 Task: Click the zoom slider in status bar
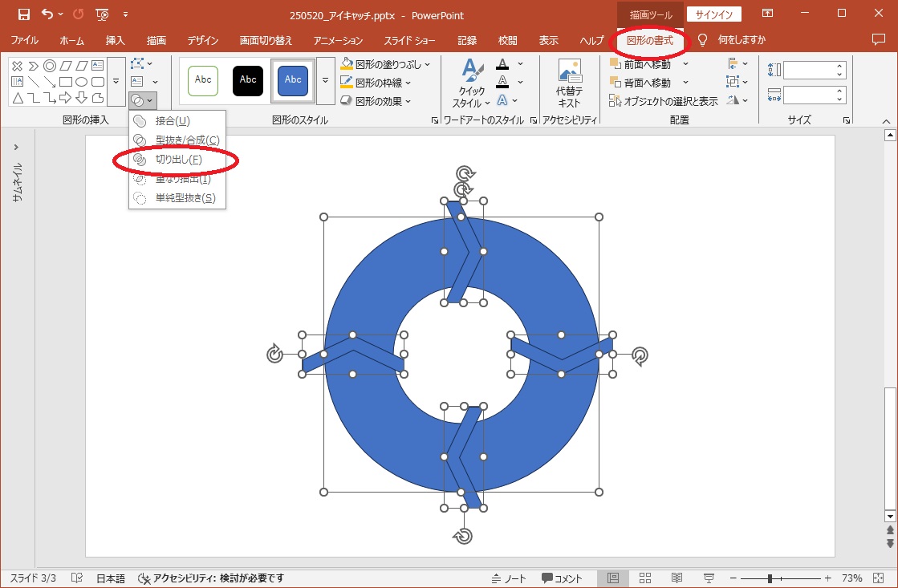[x=769, y=578]
